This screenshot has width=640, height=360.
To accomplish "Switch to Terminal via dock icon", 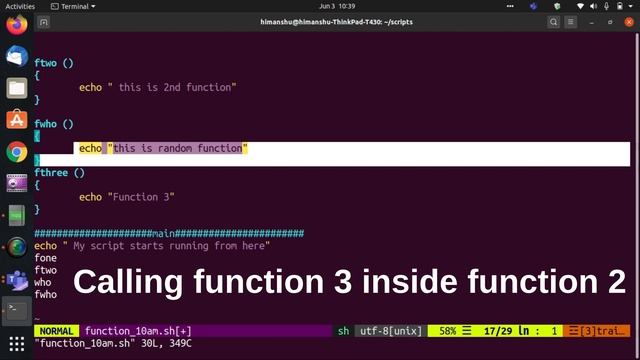I will [x=17, y=311].
